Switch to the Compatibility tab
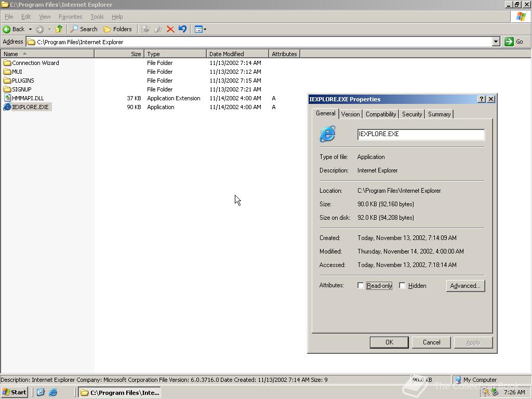The height and width of the screenshot is (399, 532). click(x=381, y=114)
